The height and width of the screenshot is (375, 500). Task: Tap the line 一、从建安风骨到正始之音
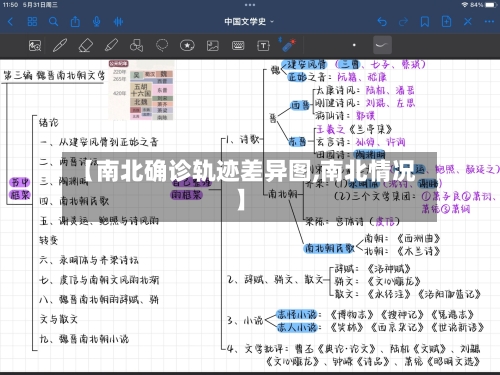pyautogui.click(x=99, y=142)
